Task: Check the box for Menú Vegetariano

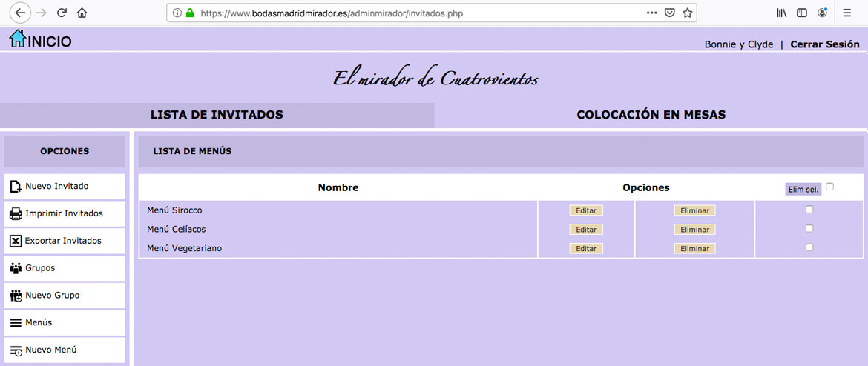Action: [809, 247]
